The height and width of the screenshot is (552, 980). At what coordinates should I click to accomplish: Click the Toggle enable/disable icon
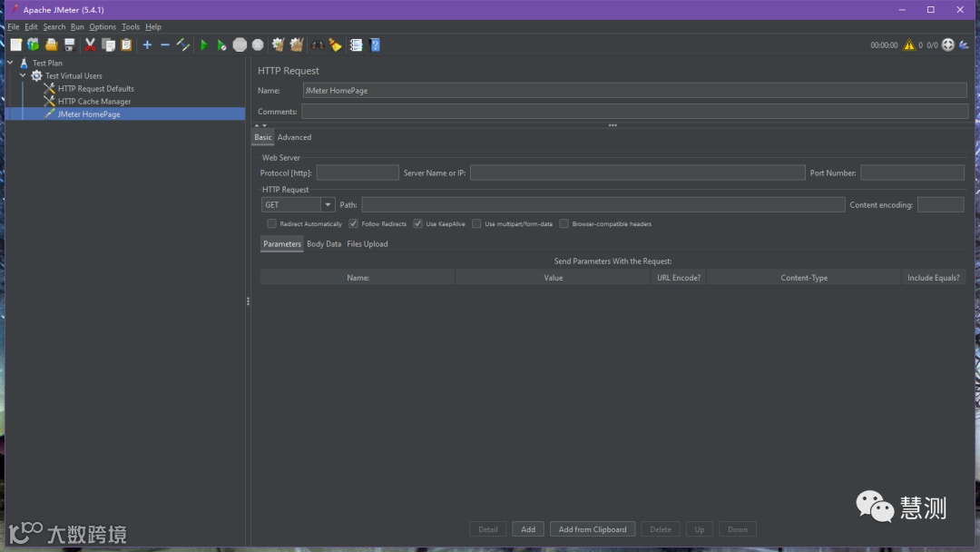click(183, 45)
